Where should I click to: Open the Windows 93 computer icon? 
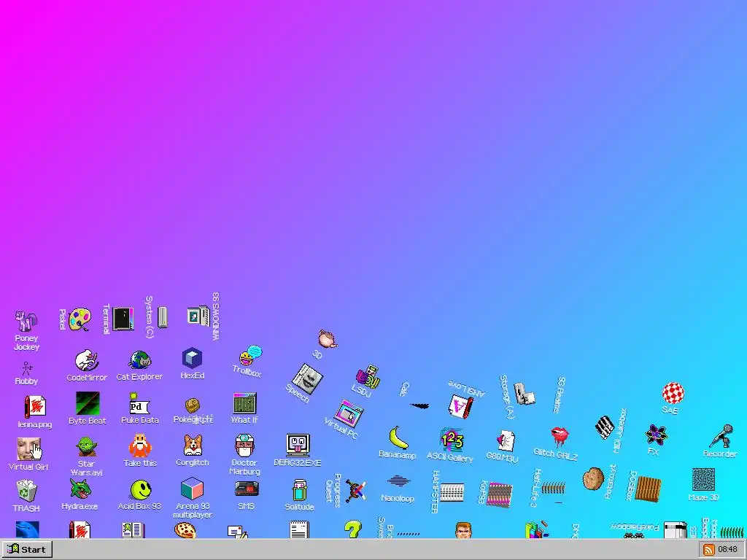198,316
